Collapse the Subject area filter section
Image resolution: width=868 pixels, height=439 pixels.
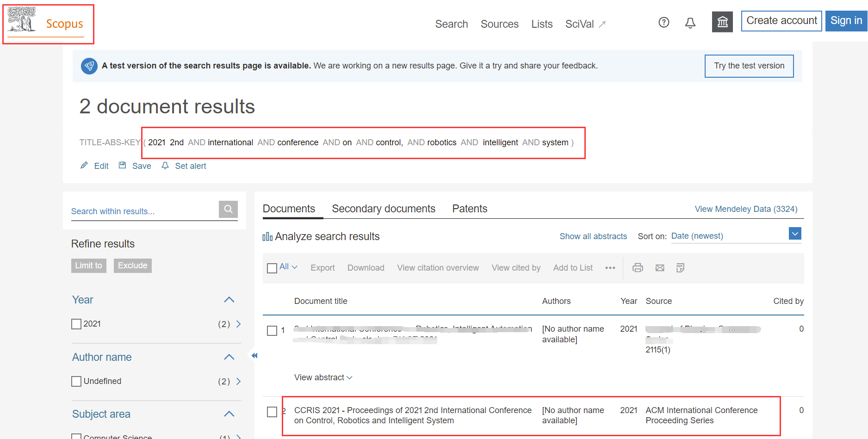tap(229, 414)
